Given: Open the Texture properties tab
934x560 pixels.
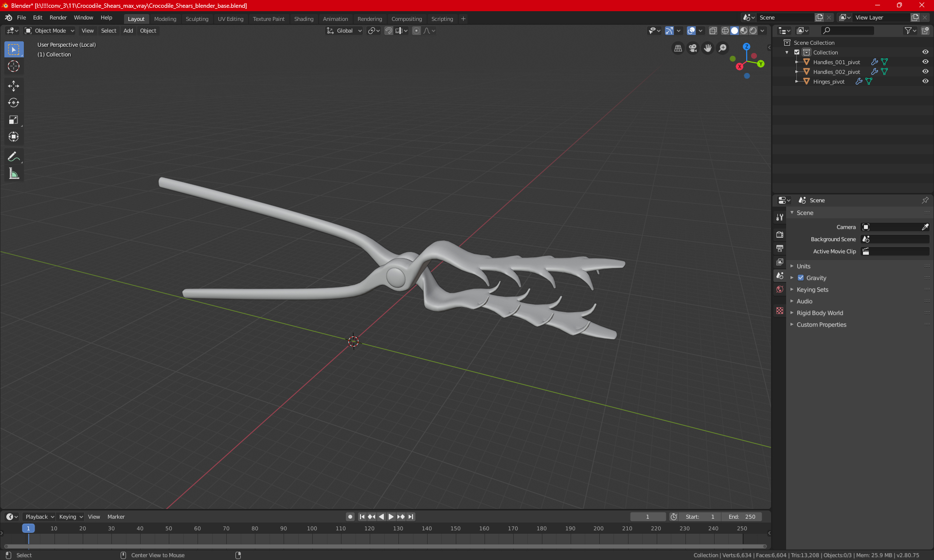Looking at the screenshot, I should coord(780,311).
